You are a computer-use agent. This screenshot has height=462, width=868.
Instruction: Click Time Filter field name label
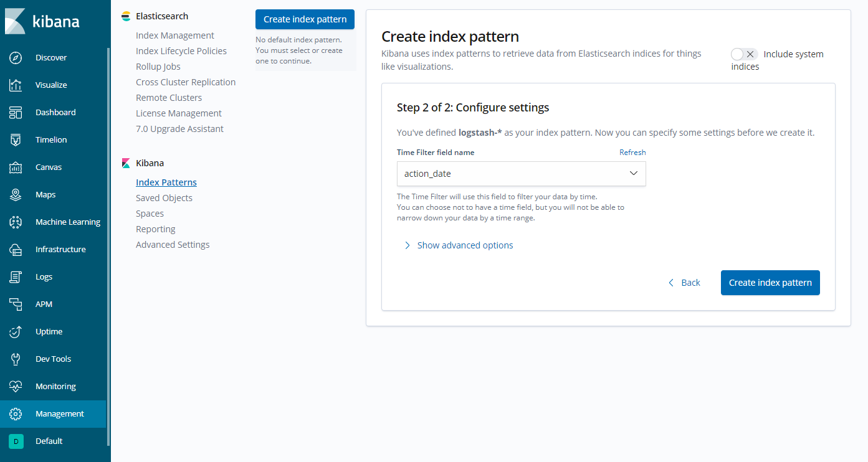[x=436, y=153]
